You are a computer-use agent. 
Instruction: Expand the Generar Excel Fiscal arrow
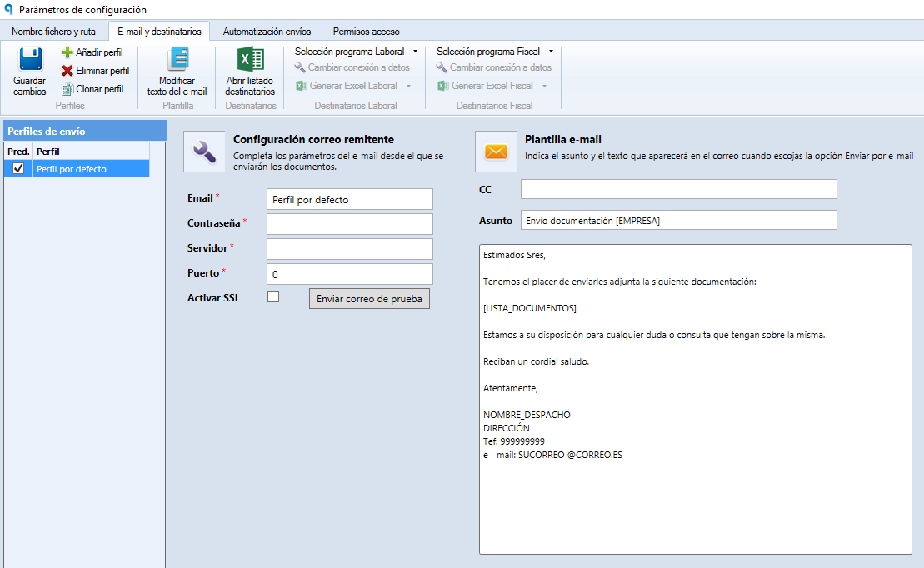point(545,86)
